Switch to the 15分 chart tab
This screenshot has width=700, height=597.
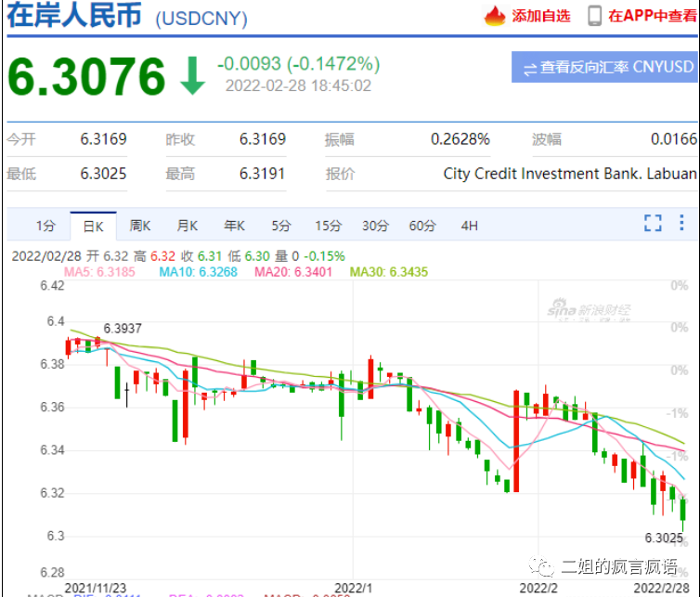328,226
